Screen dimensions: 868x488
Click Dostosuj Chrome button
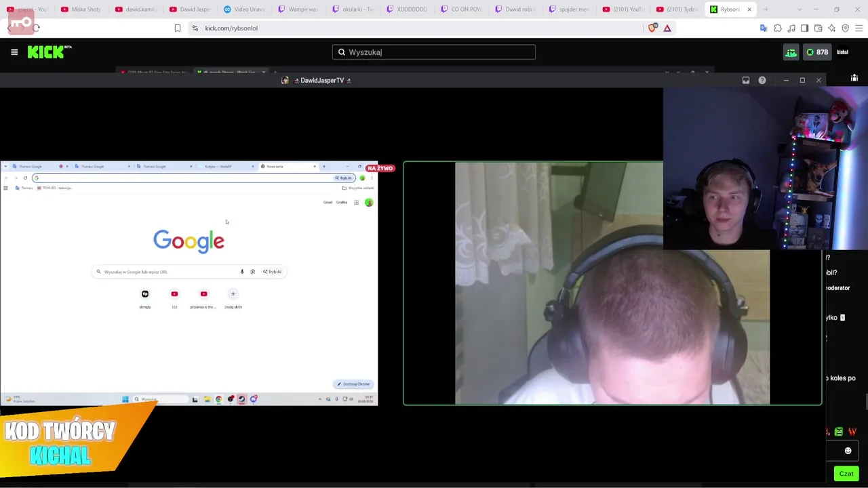pyautogui.click(x=353, y=384)
